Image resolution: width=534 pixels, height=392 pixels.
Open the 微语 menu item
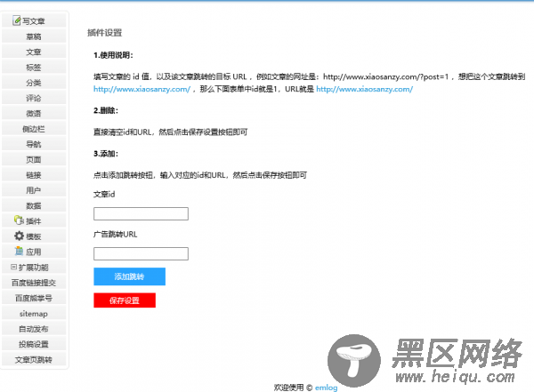(34, 113)
